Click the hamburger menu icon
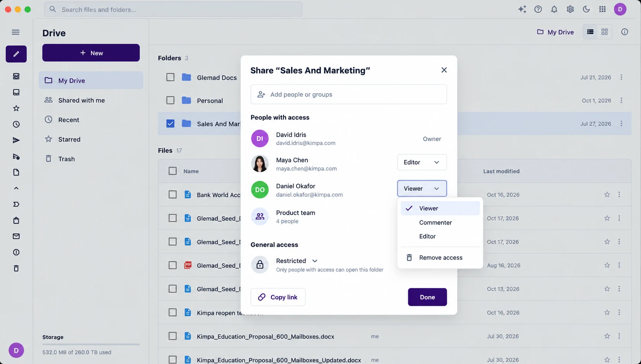The width and height of the screenshot is (641, 364). 15,32
